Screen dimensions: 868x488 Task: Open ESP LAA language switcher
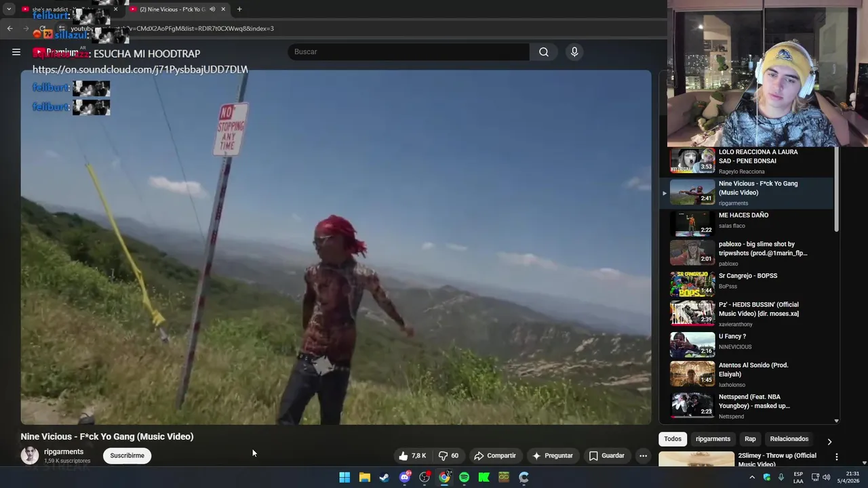[x=798, y=477]
